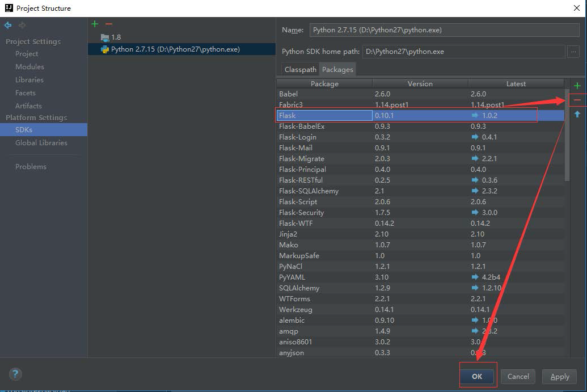Image resolution: width=587 pixels, height=392 pixels.
Task: Select the 1.8 SDK entry
Action: [x=181, y=37]
